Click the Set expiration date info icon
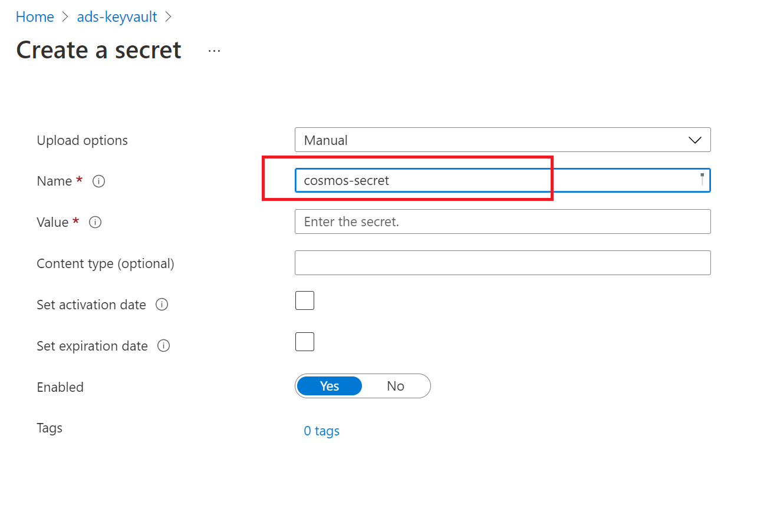Screen dimensions: 777x532 (163, 346)
